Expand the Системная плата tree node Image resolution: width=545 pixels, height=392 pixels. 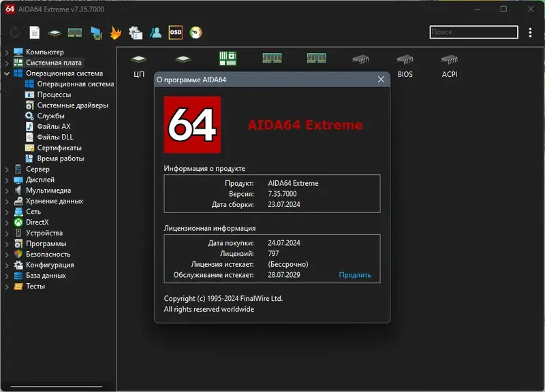7,63
